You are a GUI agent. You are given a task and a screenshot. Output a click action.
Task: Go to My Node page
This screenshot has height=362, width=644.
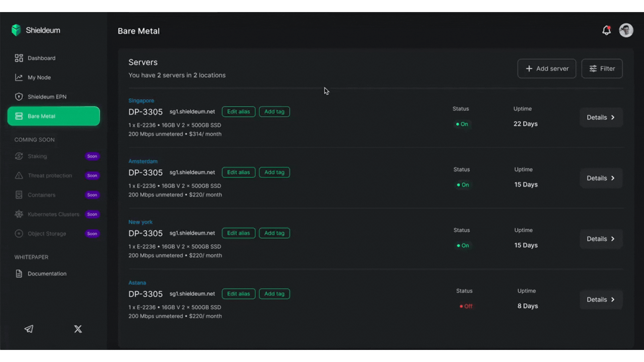pos(39,77)
